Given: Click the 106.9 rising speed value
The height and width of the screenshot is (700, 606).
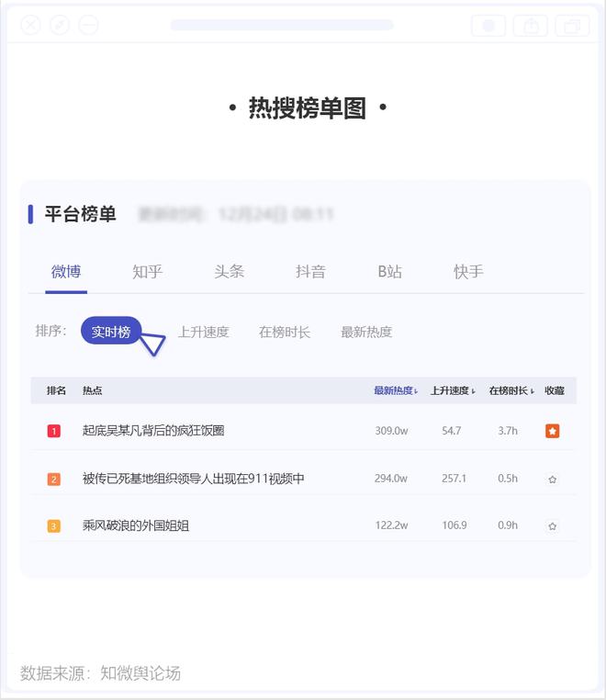Looking at the screenshot, I should (454, 525).
